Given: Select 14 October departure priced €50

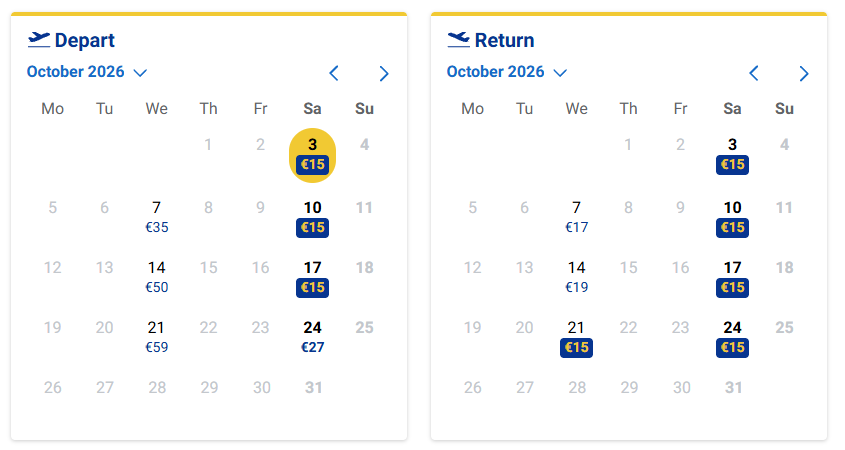Looking at the screenshot, I should click(157, 277).
